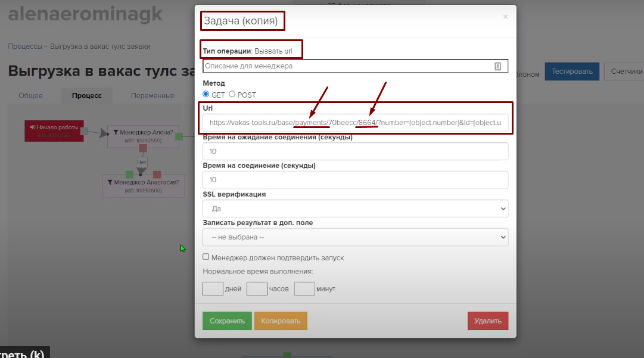Click green output connector of Менеджер Алёна
Viewport: 644px width, 358px height.
[179, 136]
